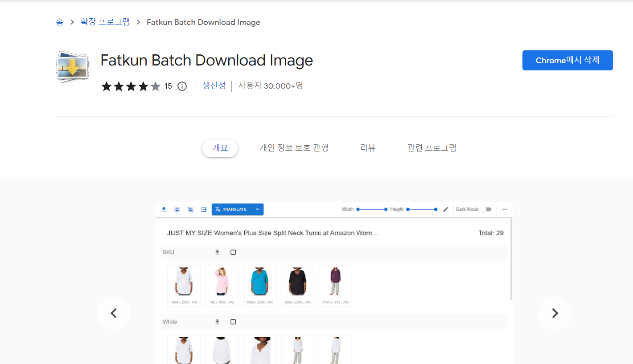This screenshot has width=633, height=364.
Task: Open the rating info icon
Action: (182, 86)
